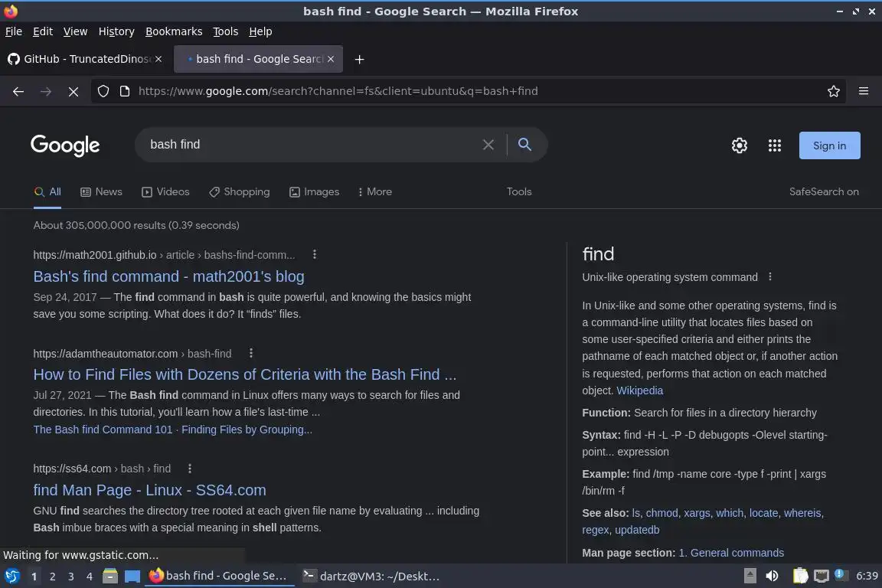
Task: Click the network monitor tray icon
Action: click(822, 576)
